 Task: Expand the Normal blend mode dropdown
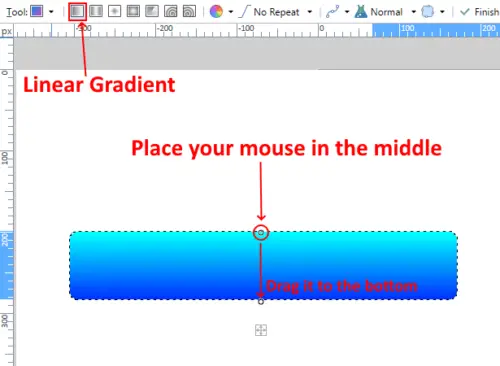click(x=414, y=12)
